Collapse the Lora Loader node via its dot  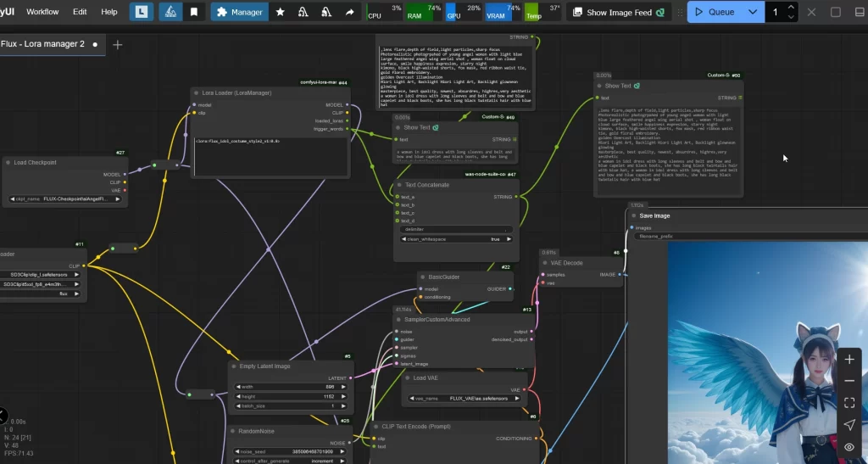coord(195,92)
